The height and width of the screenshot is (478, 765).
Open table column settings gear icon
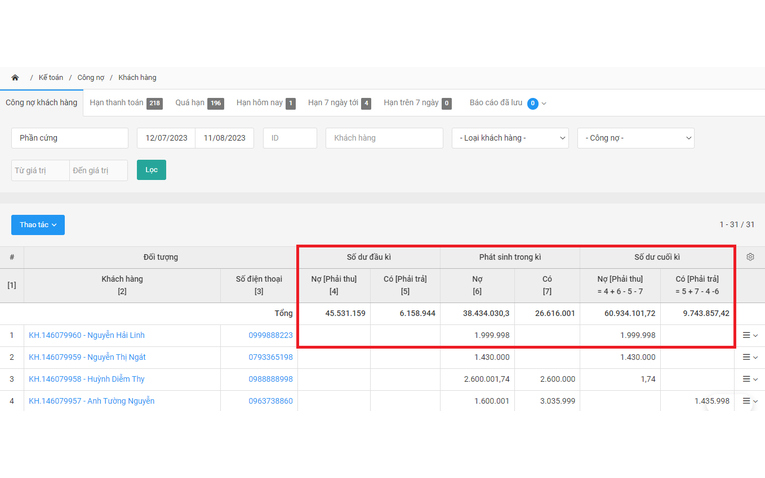pyautogui.click(x=750, y=257)
